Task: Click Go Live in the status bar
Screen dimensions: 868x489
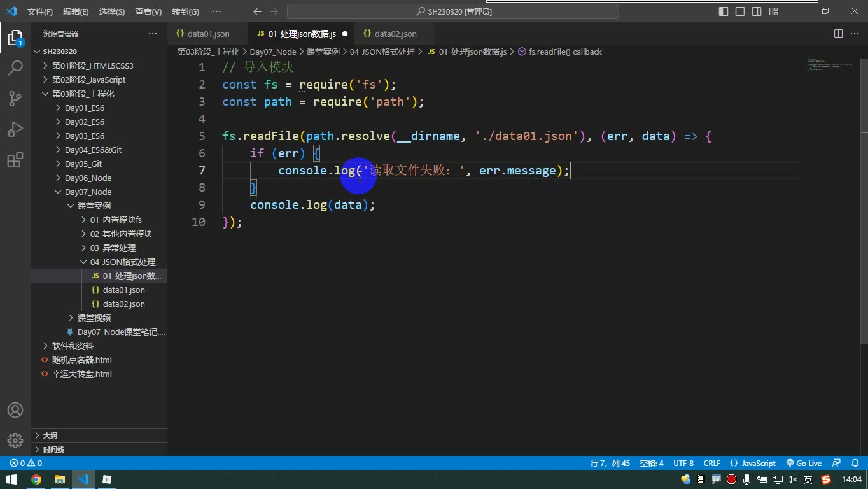Action: [804, 464]
